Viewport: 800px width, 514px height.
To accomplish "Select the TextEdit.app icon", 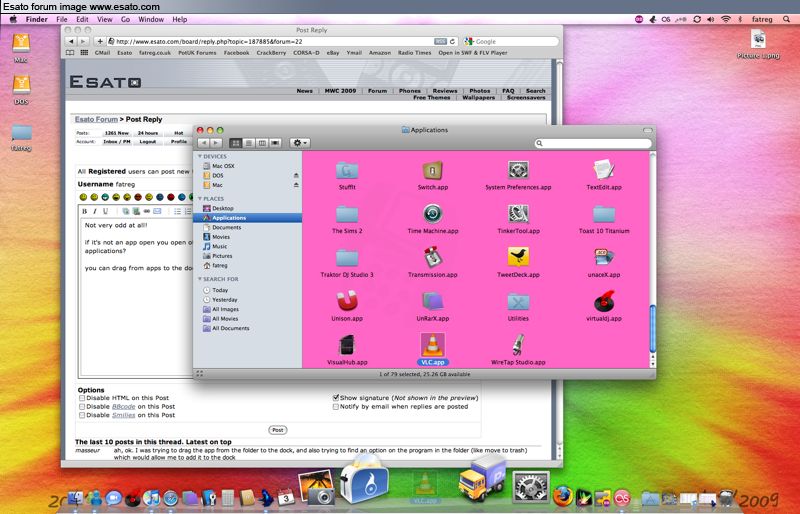I will click(604, 170).
